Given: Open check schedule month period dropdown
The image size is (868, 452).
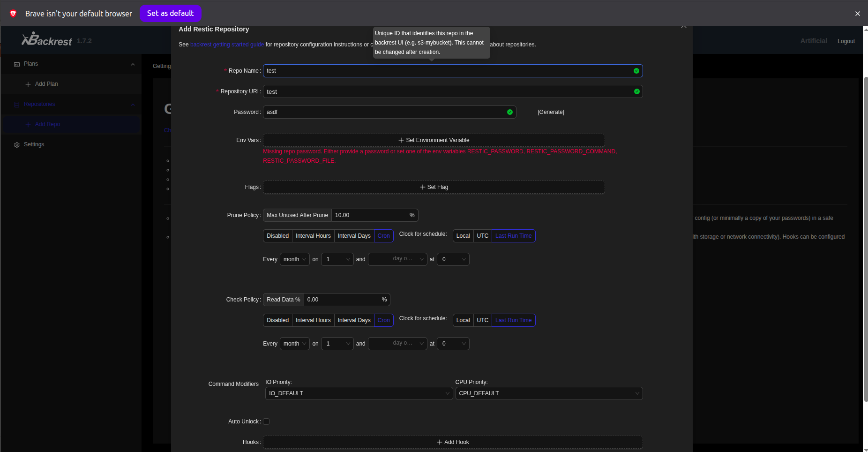Looking at the screenshot, I should coord(295,344).
